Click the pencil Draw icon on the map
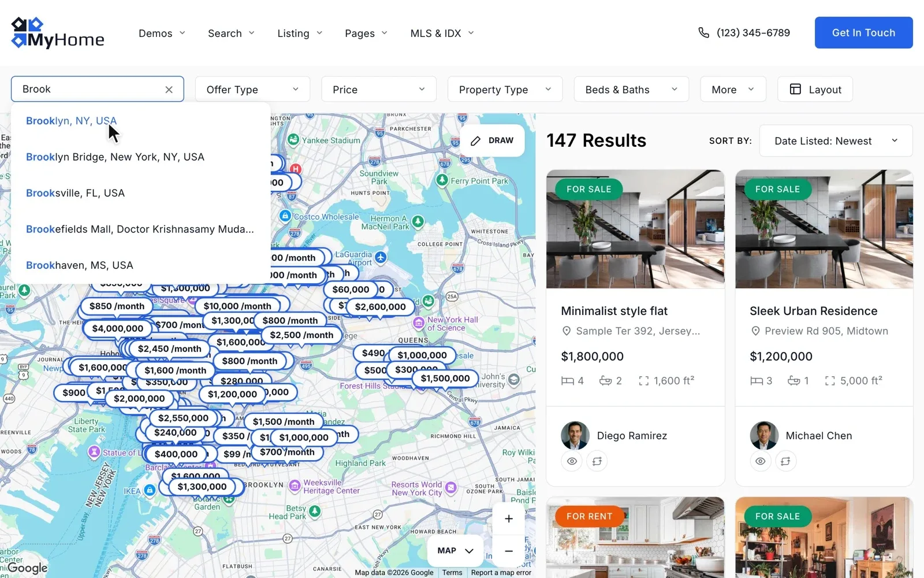This screenshot has height=578, width=924. pyautogui.click(x=475, y=140)
